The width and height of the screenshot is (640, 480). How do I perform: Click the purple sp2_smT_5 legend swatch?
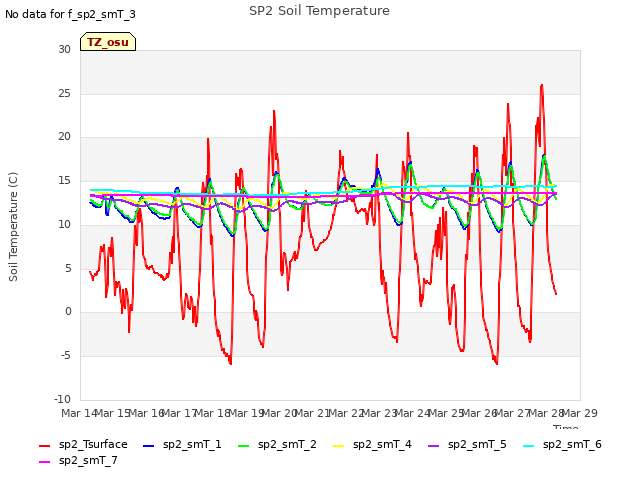(x=433, y=446)
